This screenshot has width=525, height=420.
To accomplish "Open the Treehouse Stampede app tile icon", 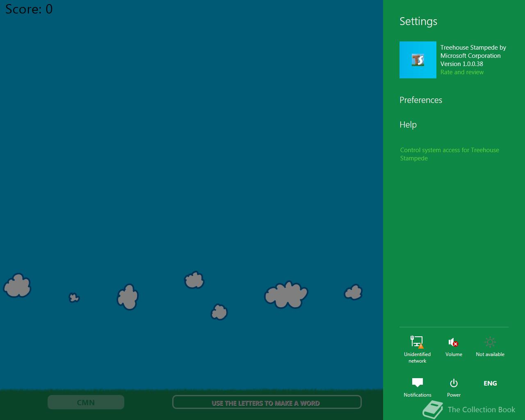I will pyautogui.click(x=418, y=60).
